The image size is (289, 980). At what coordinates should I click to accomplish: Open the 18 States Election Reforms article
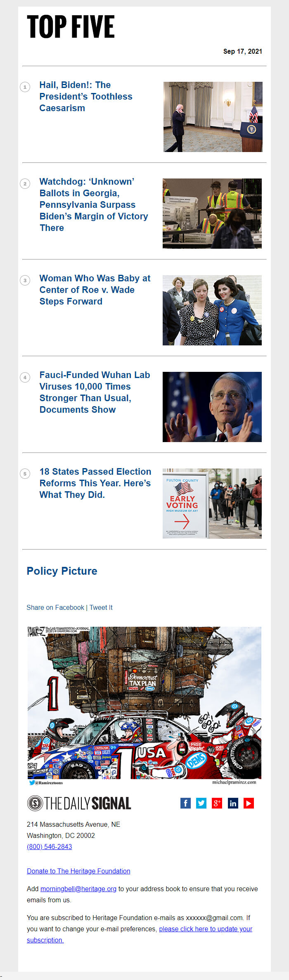95,483
